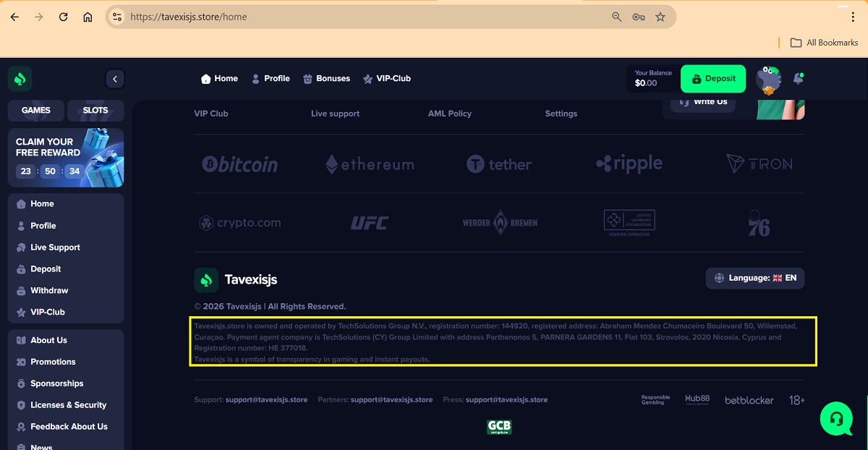The width and height of the screenshot is (868, 450).
Task: Click the browser address bar
Action: (362, 17)
